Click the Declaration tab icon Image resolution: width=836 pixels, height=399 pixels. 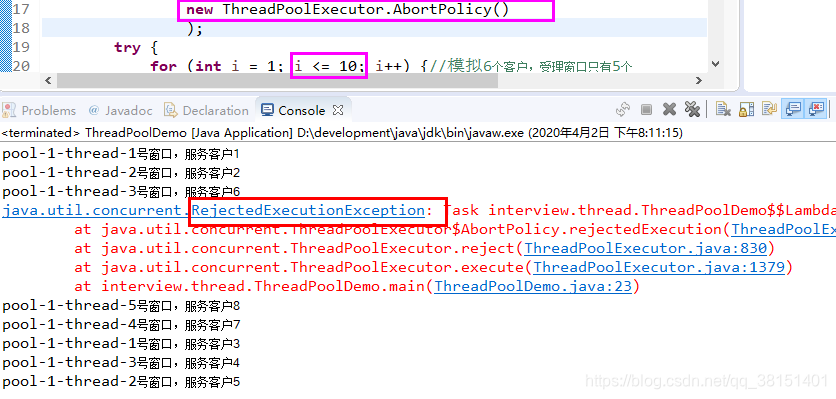point(171,110)
